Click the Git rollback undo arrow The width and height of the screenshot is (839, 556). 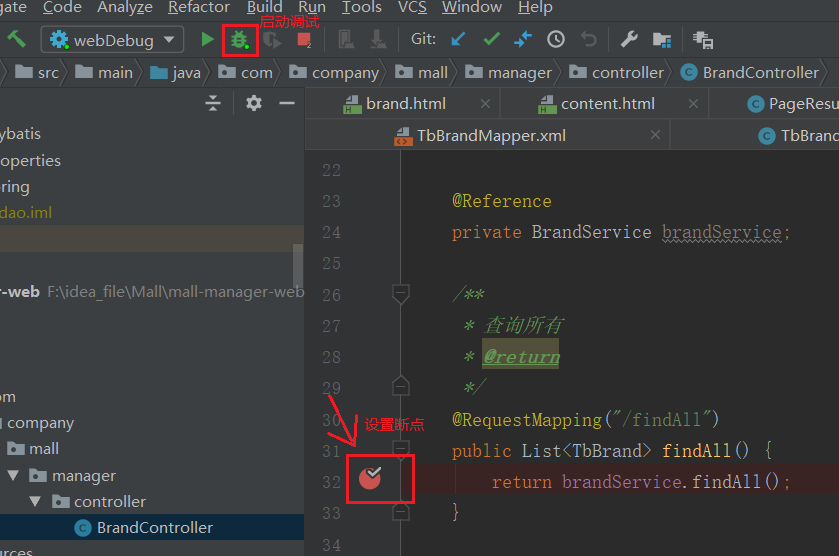click(x=589, y=39)
